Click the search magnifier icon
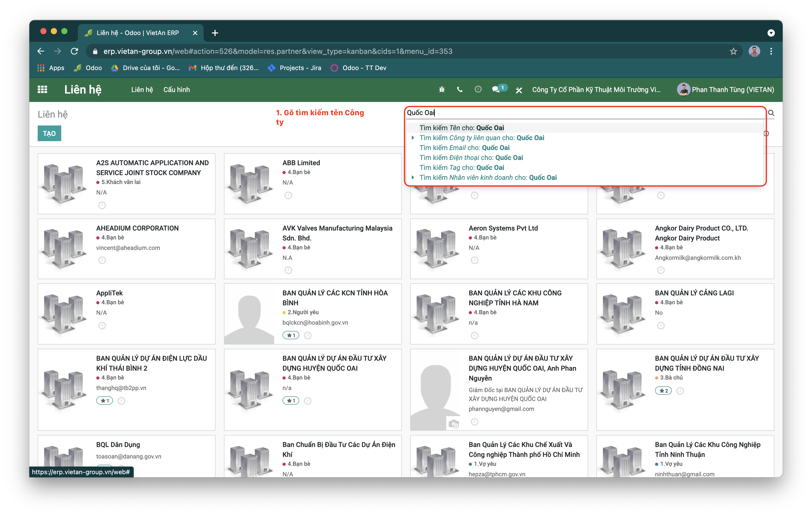This screenshot has width=812, height=516. click(x=771, y=113)
